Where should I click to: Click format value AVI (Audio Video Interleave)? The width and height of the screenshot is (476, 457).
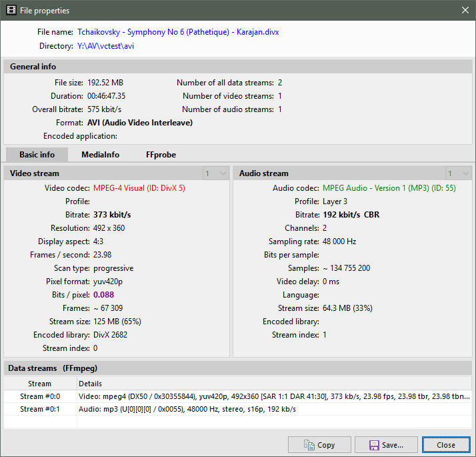pos(140,123)
